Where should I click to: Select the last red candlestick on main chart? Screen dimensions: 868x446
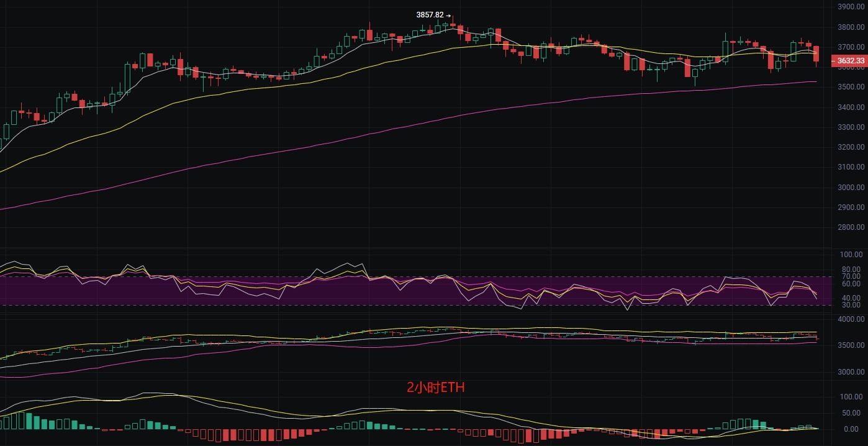[x=816, y=53]
